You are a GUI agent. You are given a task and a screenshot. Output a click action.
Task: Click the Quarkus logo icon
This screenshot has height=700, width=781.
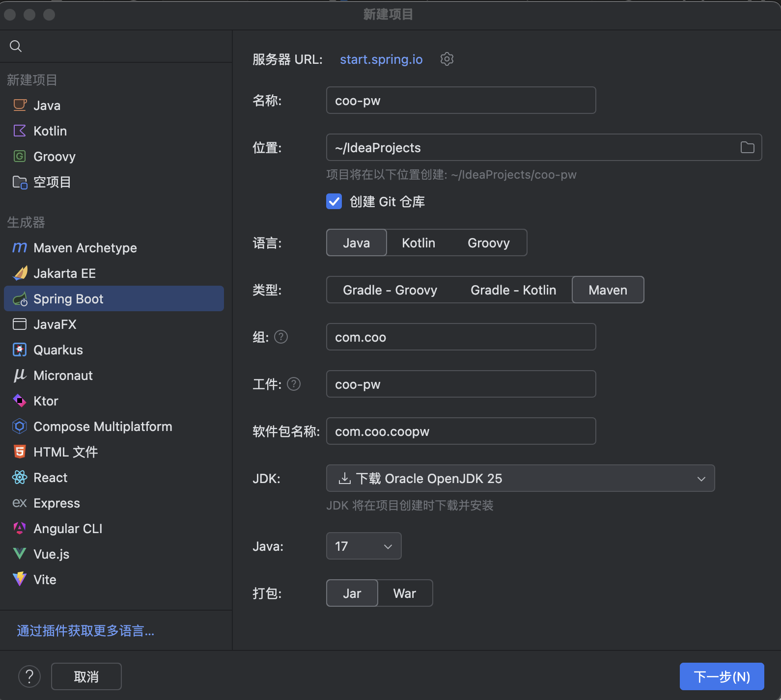point(20,350)
